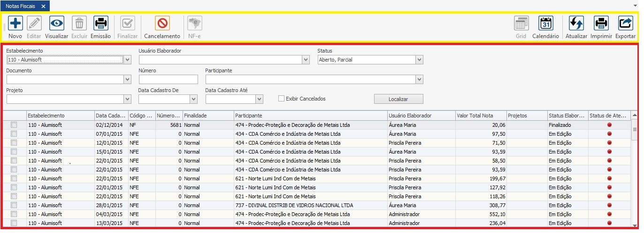Click the Cancelamento icon
Screen dimensions: 644x233
(x=162, y=23)
